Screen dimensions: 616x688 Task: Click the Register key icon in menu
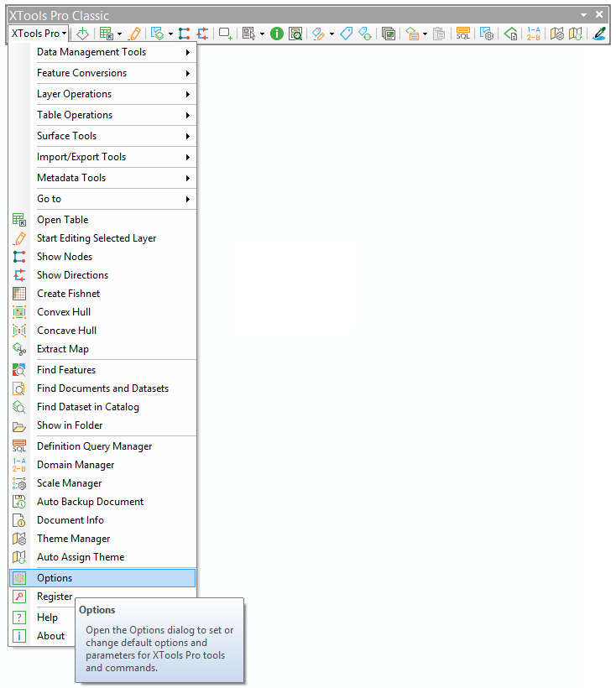point(18,597)
